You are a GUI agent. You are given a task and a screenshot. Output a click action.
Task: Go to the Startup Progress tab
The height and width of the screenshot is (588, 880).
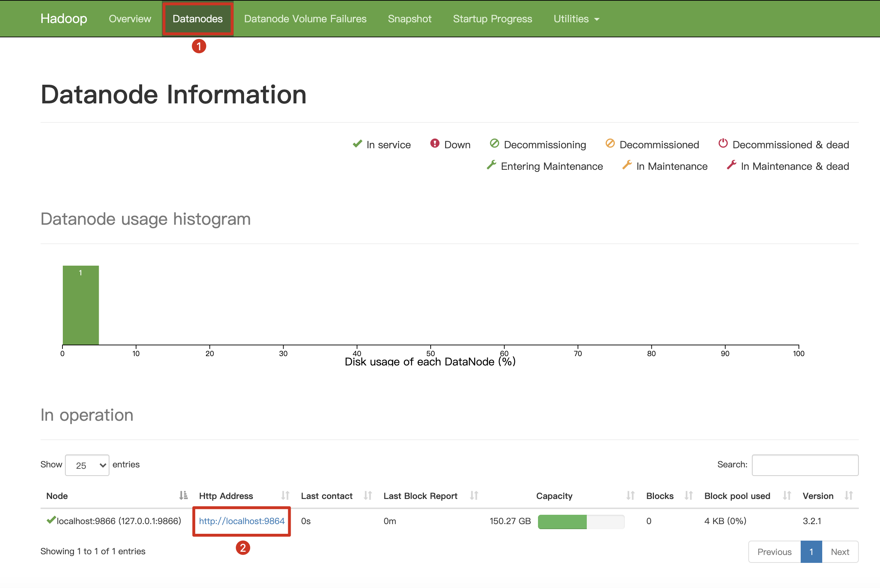(x=492, y=19)
